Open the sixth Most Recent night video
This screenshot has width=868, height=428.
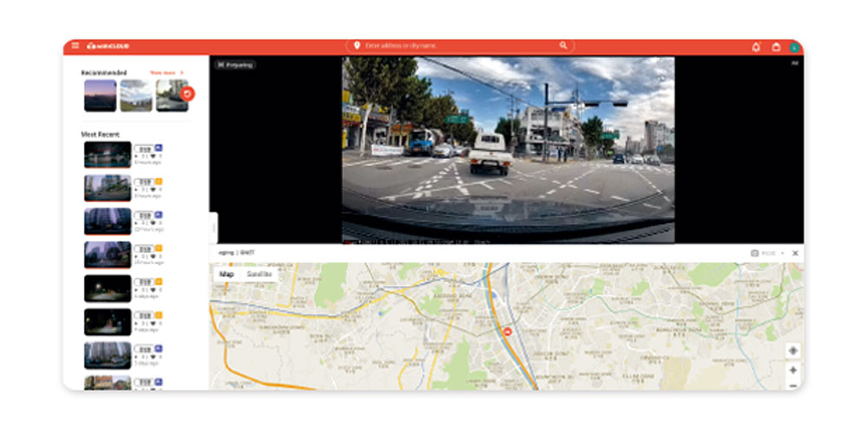[x=108, y=322]
